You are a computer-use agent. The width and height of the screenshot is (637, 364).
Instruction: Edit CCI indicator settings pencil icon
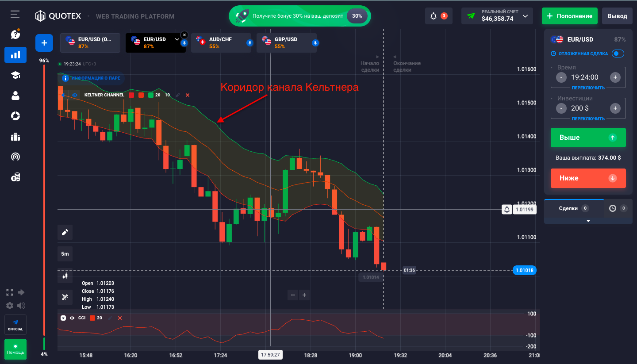(x=110, y=318)
